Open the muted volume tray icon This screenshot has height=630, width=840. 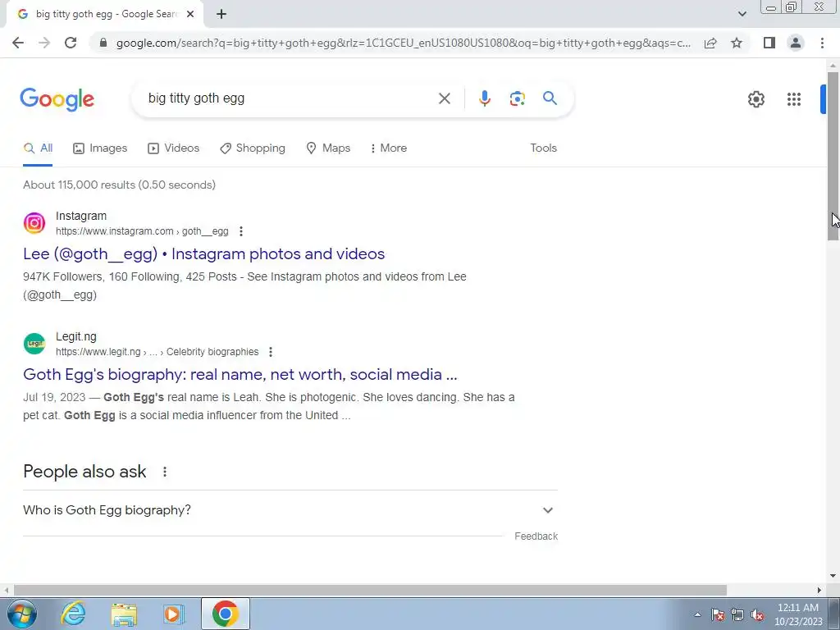tap(757, 615)
